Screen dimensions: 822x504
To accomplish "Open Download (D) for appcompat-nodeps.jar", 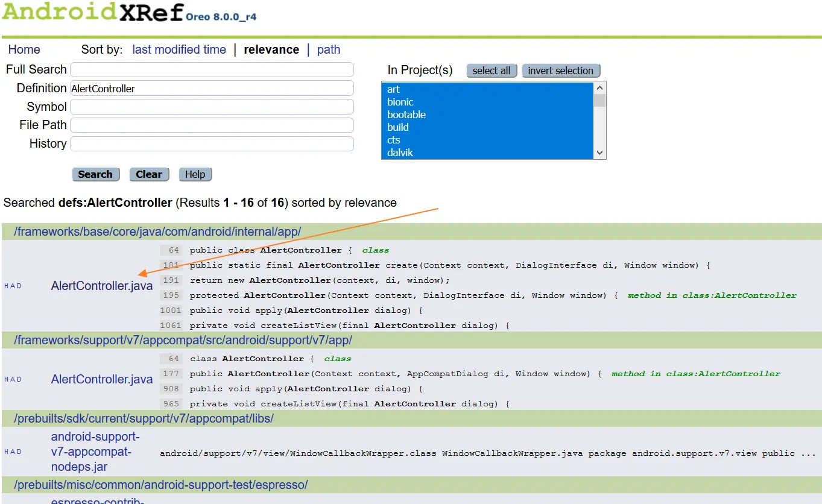I will (x=19, y=452).
